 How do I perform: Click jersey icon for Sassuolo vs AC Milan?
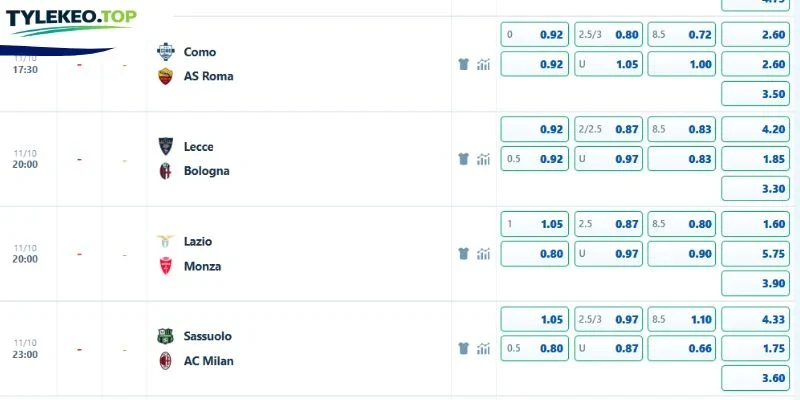click(463, 348)
